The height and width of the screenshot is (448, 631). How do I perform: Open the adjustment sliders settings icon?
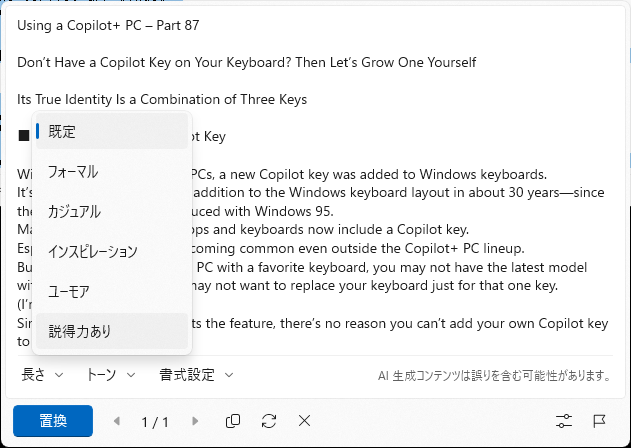coord(564,421)
